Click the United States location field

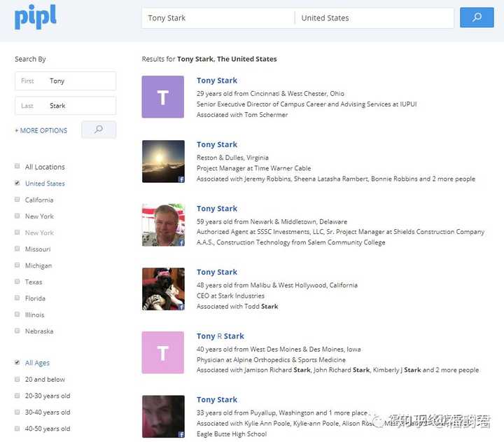(x=374, y=18)
